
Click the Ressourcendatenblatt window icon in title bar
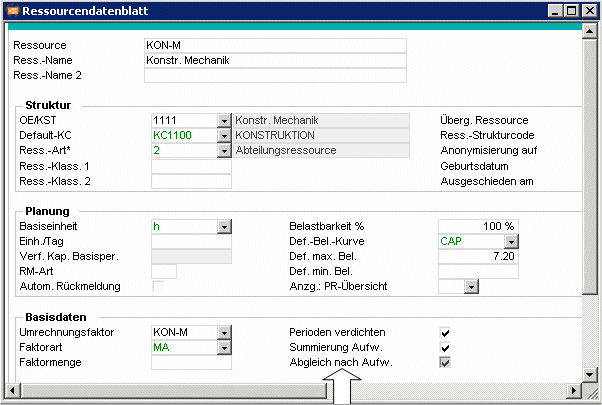13,11
